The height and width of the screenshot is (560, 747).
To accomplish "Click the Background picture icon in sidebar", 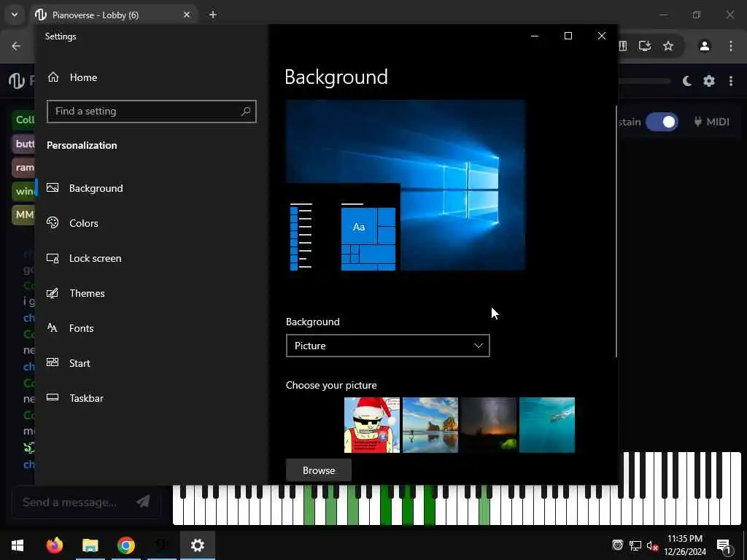I will coord(53,187).
